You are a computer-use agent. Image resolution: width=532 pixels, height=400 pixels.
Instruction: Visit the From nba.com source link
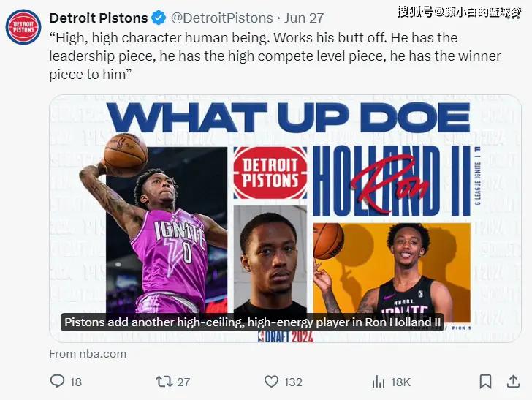click(x=88, y=353)
